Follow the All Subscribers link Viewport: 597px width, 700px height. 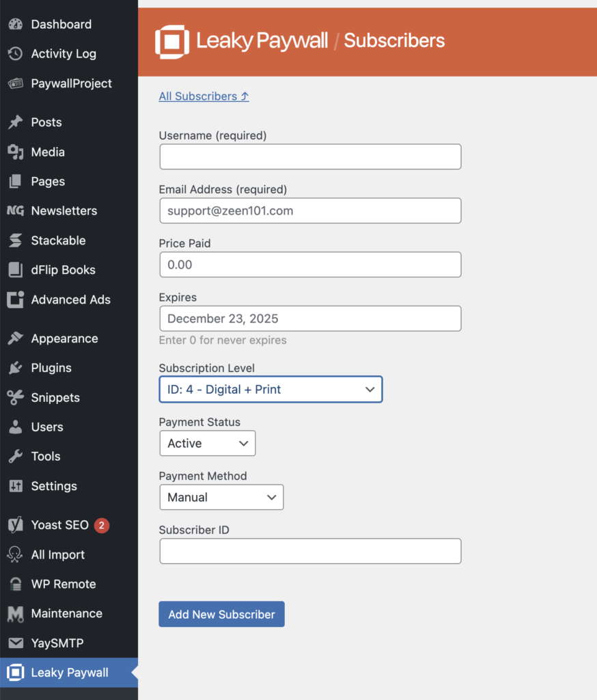click(204, 96)
